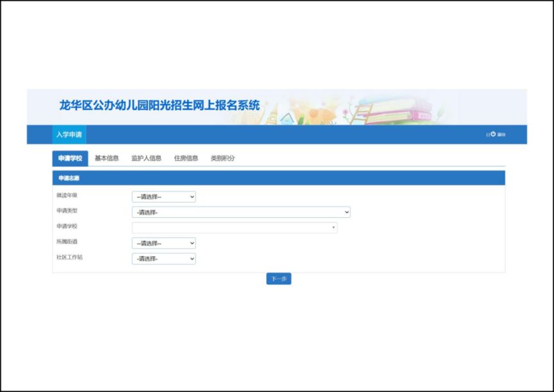Expand the 就读年级 dropdown
The height and width of the screenshot is (392, 554).
(164, 197)
